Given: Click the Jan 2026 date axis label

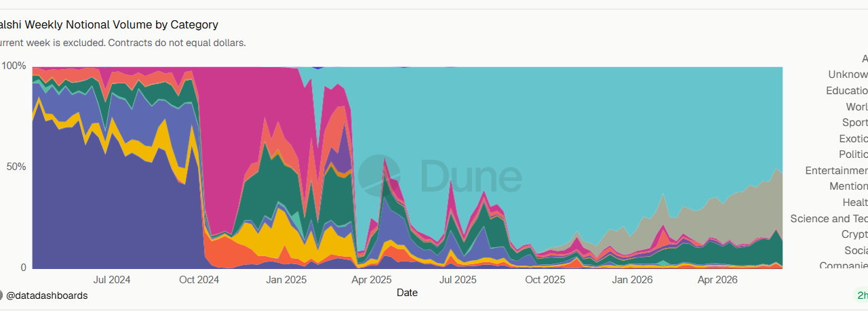Looking at the screenshot, I should point(633,279).
